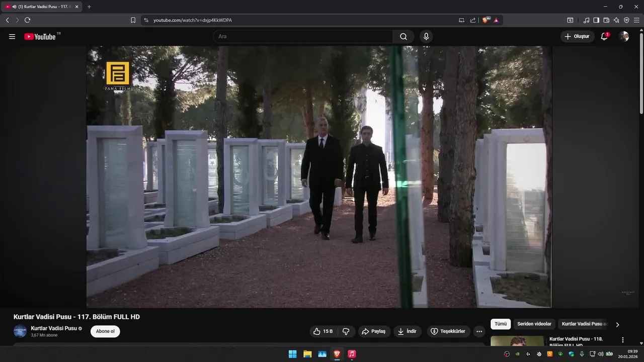Share the video using Paylaş

[373, 331]
